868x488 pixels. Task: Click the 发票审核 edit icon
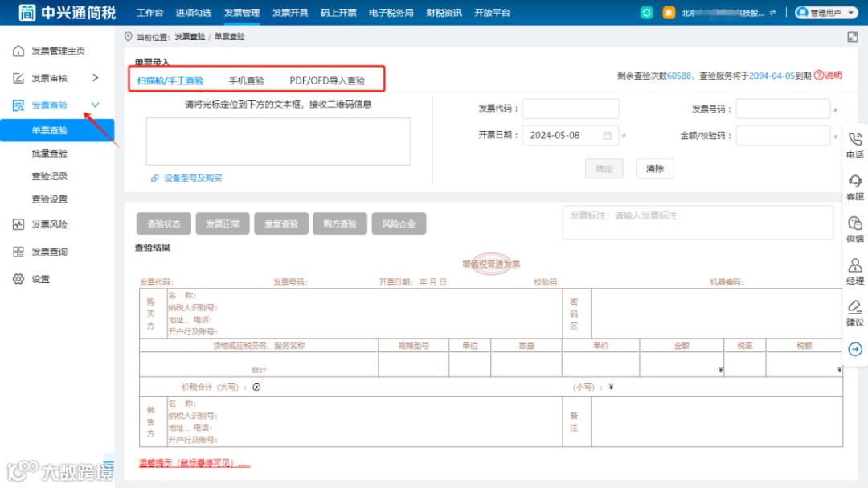18,78
